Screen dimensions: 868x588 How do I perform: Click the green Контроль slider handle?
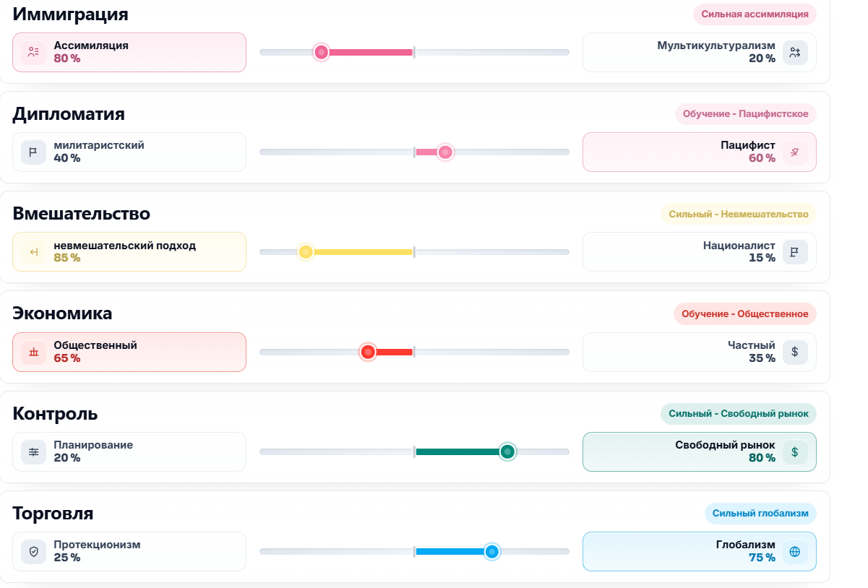pyautogui.click(x=507, y=451)
